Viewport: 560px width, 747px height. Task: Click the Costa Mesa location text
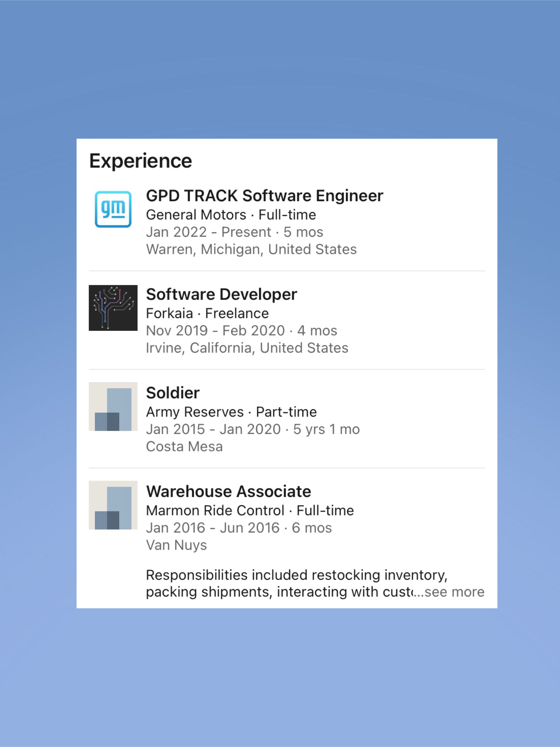coord(184,447)
